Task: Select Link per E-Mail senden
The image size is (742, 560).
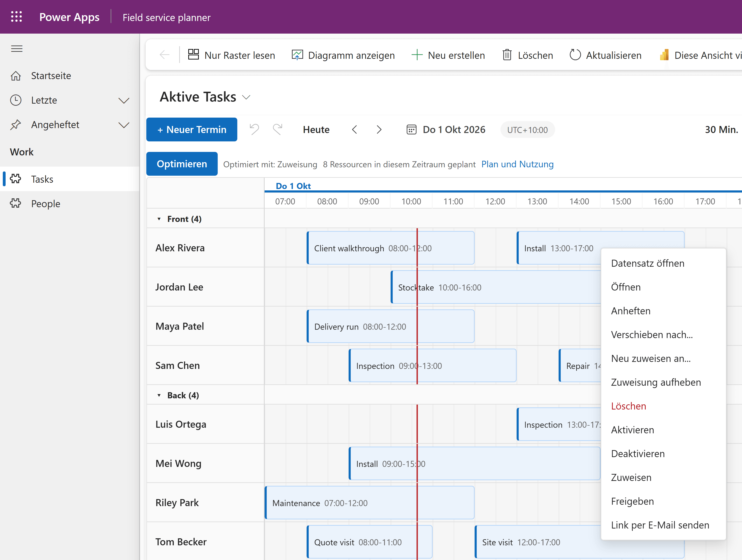Action: coord(664,525)
